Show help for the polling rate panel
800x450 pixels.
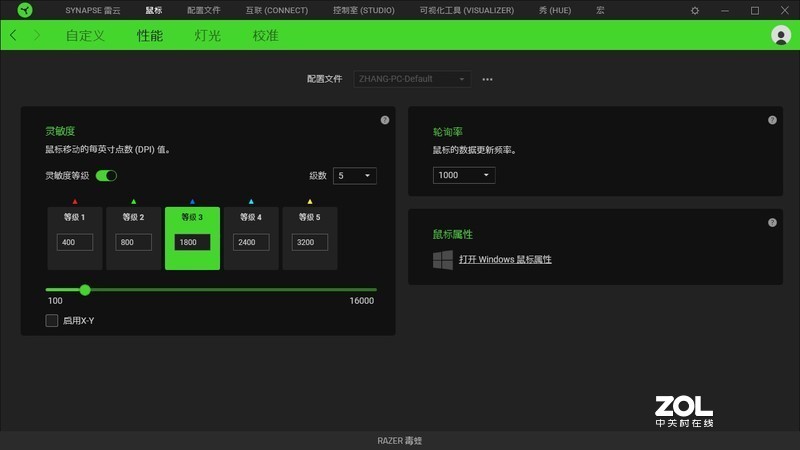click(x=772, y=120)
